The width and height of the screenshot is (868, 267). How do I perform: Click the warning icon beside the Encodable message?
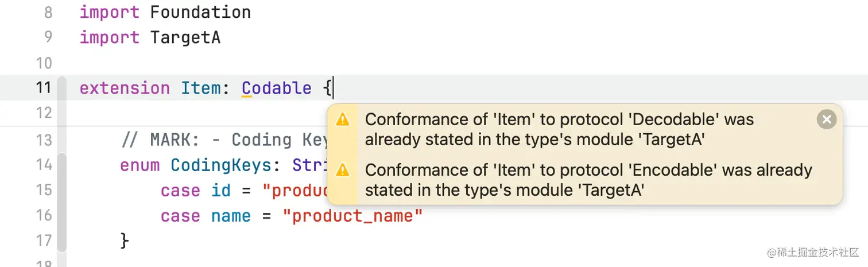(x=342, y=170)
